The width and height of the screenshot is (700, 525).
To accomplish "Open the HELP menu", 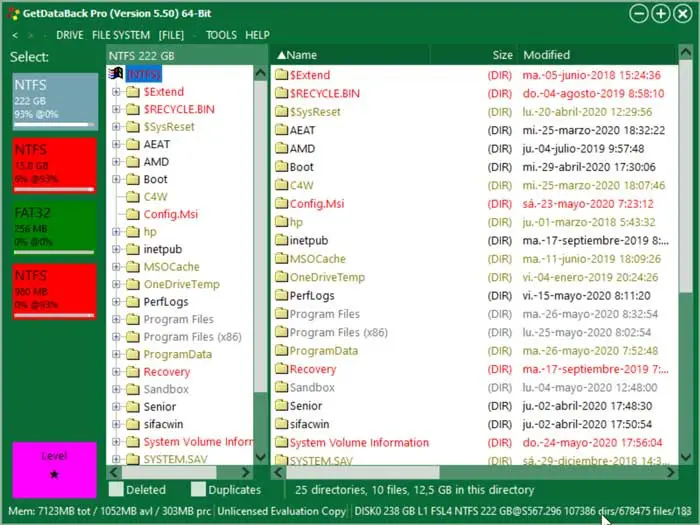I will 257,35.
